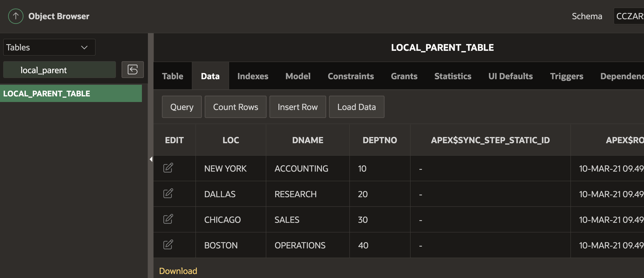Go to the Table tab
This screenshot has height=278, width=644.
pyautogui.click(x=172, y=76)
